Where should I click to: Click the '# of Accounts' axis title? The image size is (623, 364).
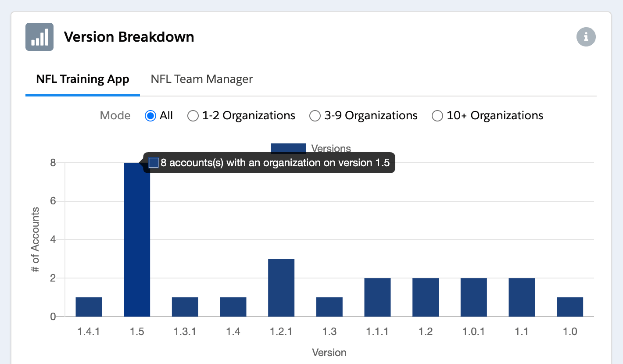pyautogui.click(x=36, y=239)
